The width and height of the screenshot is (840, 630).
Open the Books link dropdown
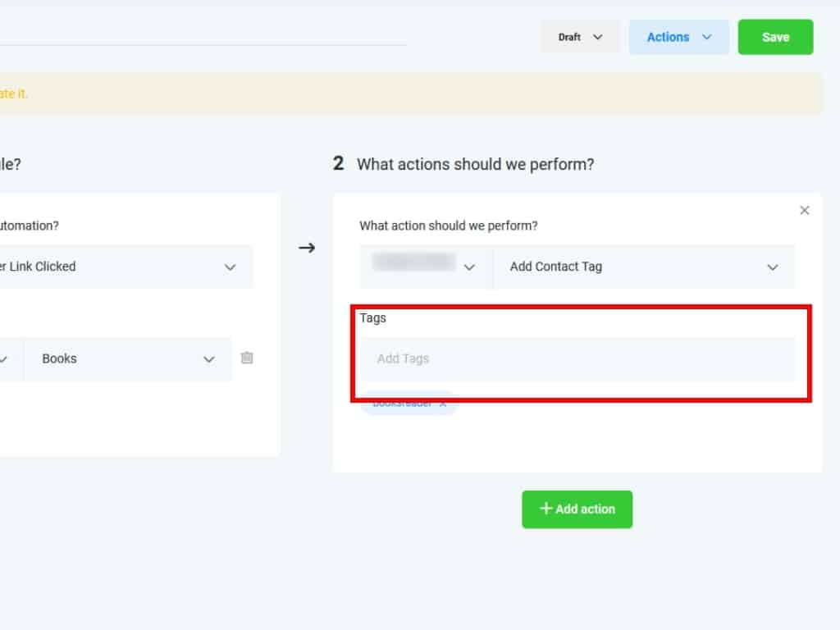point(127,359)
